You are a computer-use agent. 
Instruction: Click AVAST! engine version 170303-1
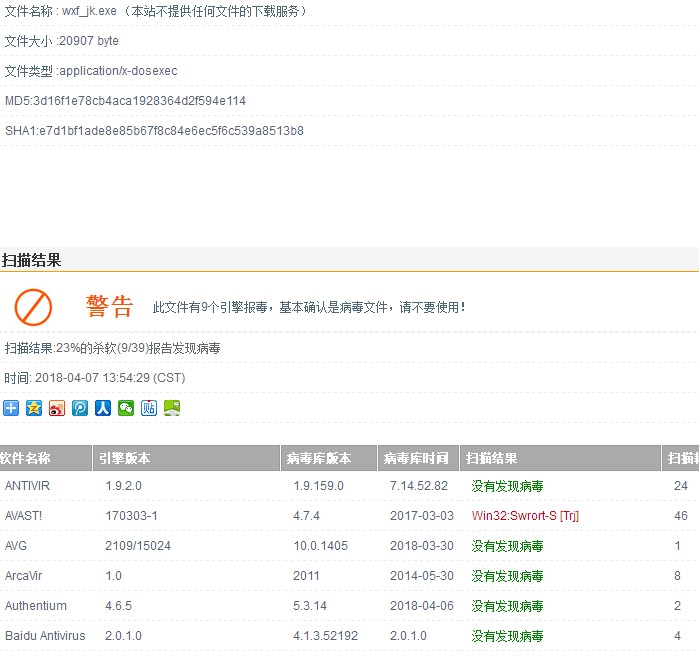coord(131,516)
